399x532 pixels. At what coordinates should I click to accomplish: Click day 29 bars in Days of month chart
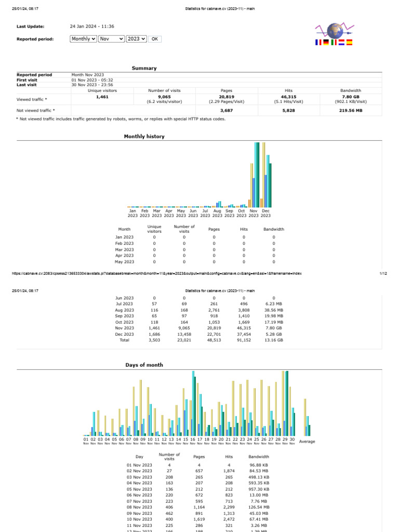[285, 403]
